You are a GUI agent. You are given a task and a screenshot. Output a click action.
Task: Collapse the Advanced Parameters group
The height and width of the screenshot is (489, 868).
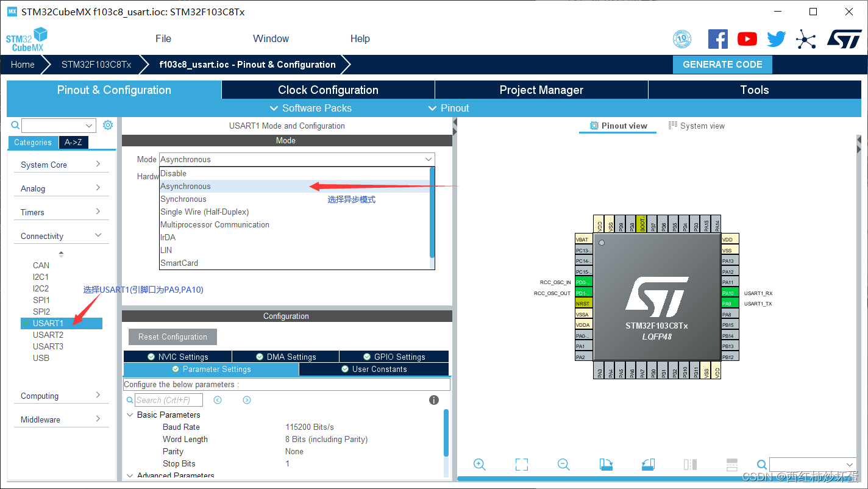coord(130,475)
